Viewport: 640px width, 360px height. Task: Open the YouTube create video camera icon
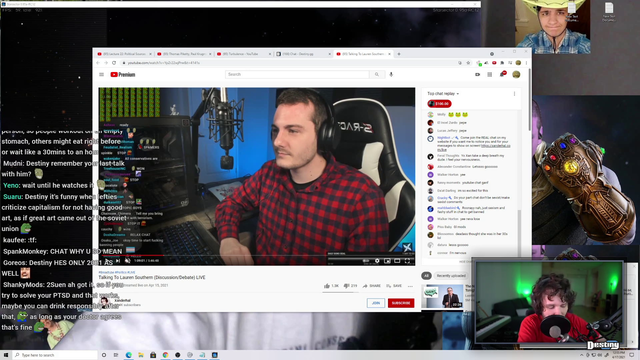coord(477,75)
